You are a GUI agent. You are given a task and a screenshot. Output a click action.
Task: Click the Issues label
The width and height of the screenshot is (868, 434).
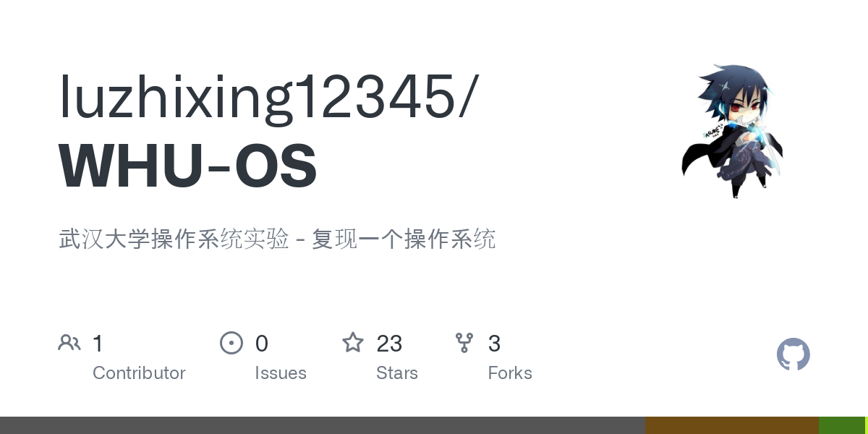click(281, 373)
